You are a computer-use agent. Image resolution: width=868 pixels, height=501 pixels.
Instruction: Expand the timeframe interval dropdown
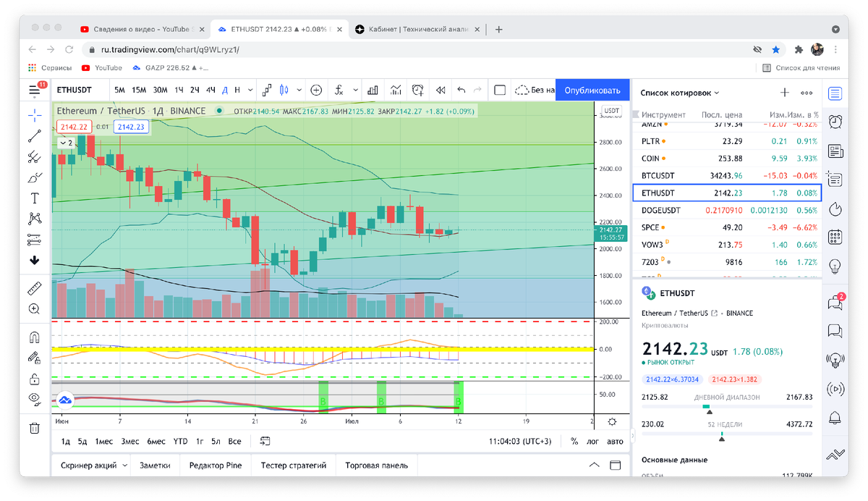(250, 90)
